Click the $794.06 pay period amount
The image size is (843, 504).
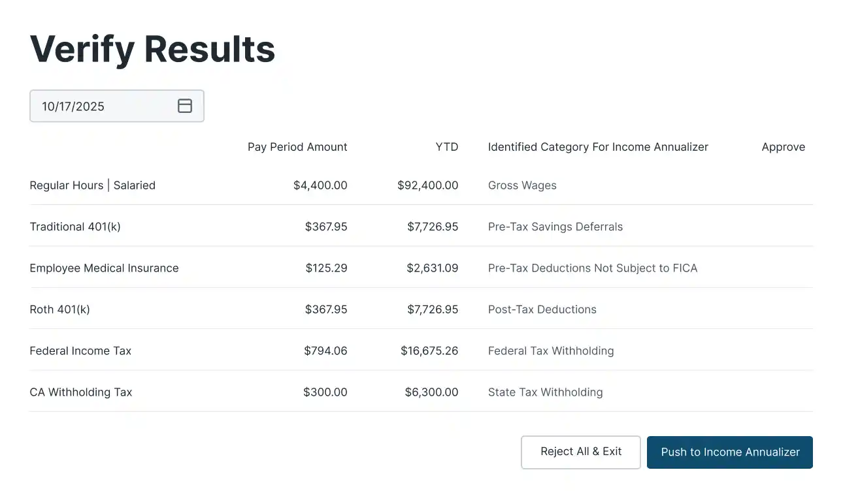coord(325,351)
